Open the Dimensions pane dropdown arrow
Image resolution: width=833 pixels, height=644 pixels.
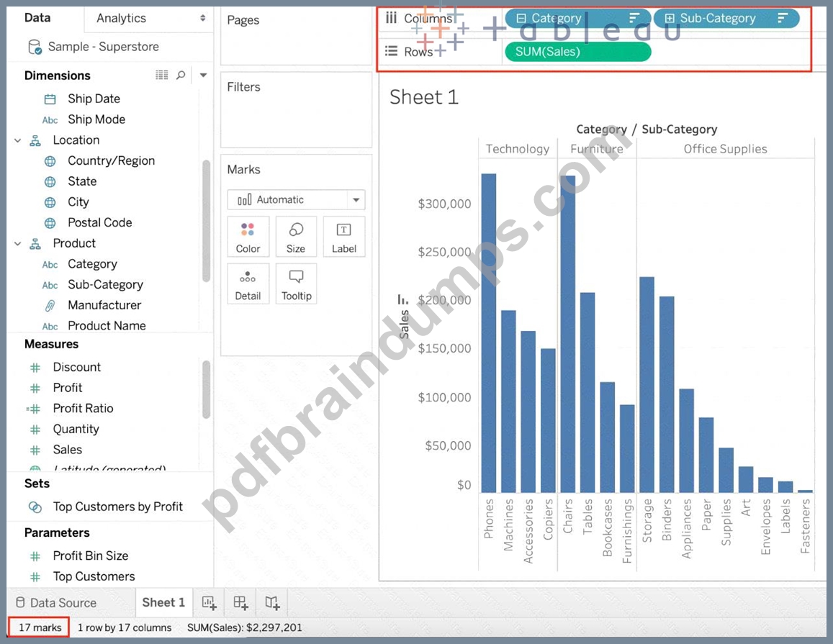(x=203, y=75)
